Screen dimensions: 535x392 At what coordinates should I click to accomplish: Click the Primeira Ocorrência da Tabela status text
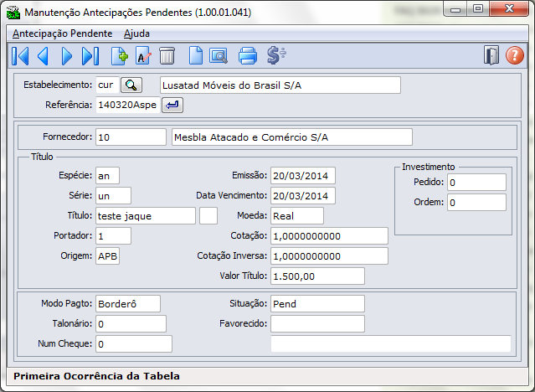(x=96, y=376)
